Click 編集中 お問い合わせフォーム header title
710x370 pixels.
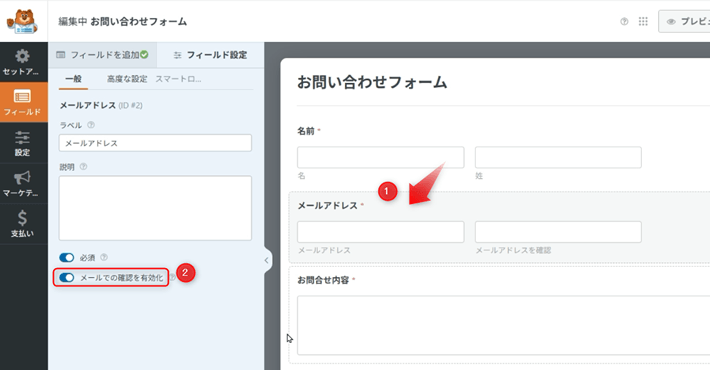122,21
